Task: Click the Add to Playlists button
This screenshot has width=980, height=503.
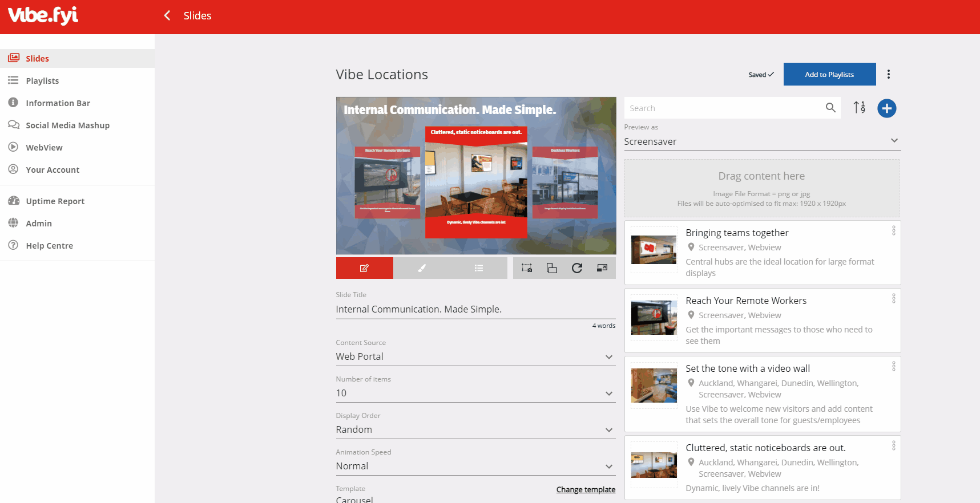Action: (829, 74)
